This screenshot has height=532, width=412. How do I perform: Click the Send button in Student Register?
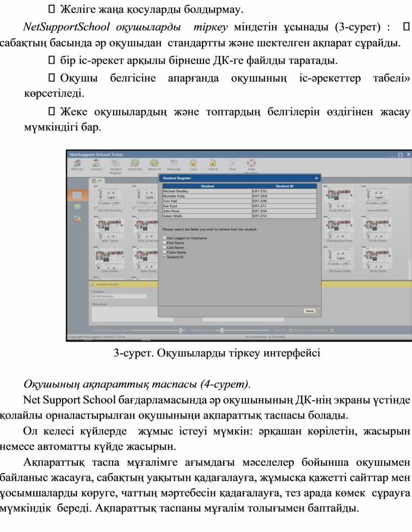pyautogui.click(x=310, y=311)
